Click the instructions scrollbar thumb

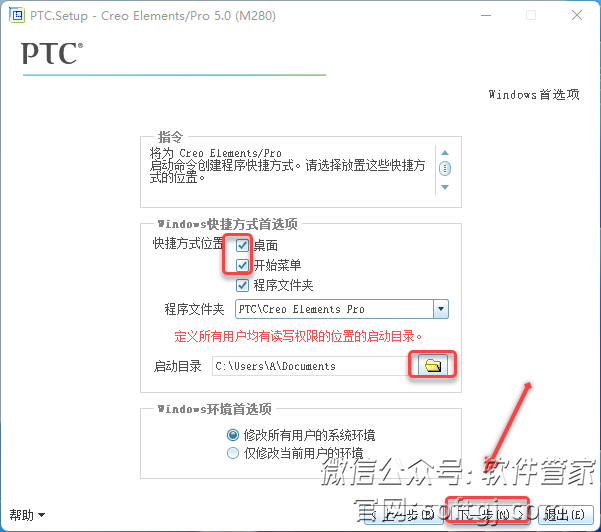coord(445,168)
